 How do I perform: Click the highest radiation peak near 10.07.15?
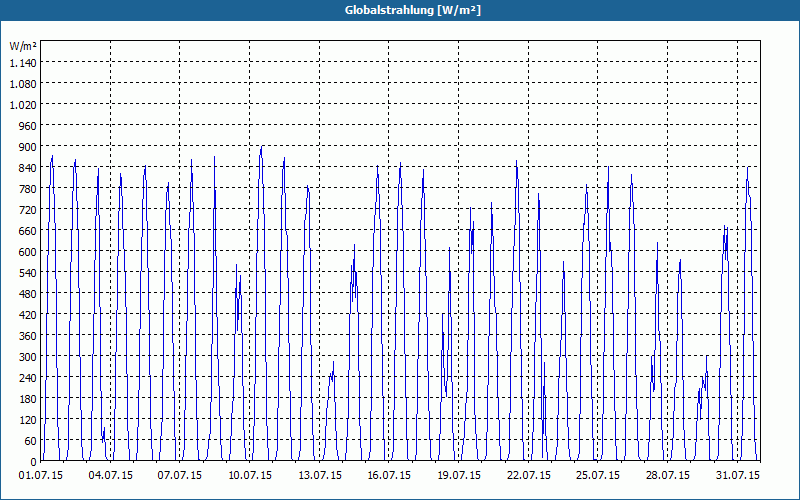pos(261,147)
